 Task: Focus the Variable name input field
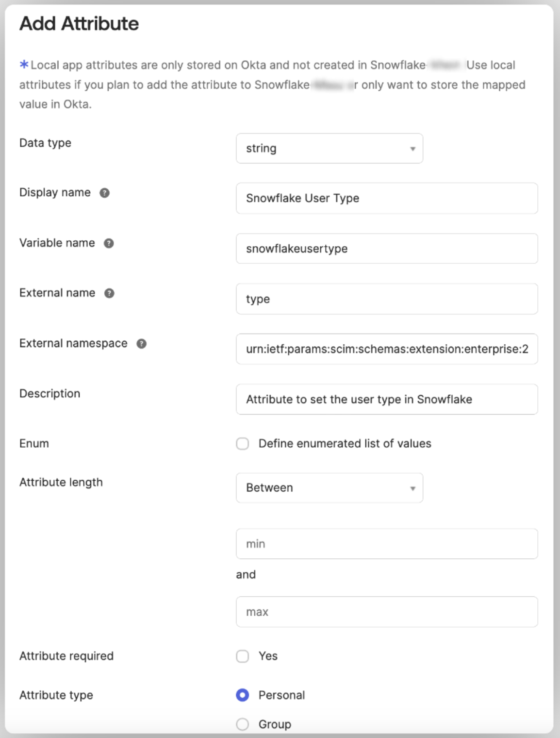coord(386,249)
